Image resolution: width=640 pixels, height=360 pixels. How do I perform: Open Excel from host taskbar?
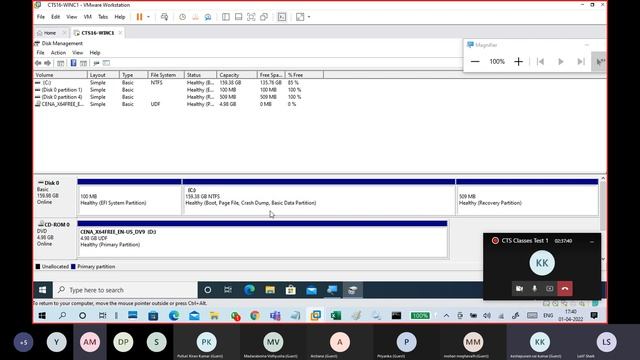pos(336,316)
